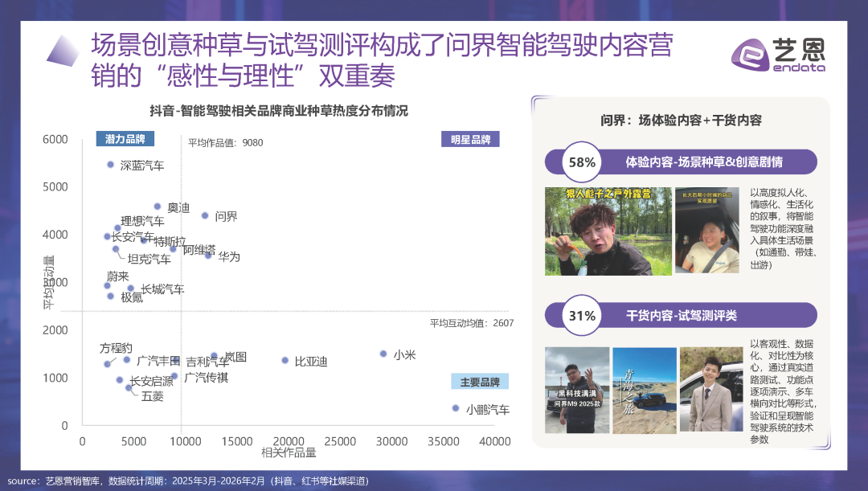Click the 奥迪 data label
Screen dimensions: 868x491
point(178,207)
